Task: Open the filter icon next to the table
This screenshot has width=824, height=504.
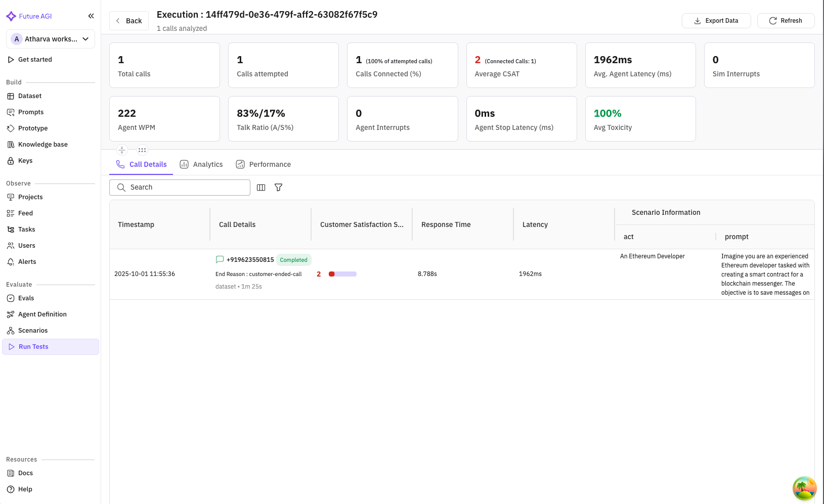Action: pos(278,187)
